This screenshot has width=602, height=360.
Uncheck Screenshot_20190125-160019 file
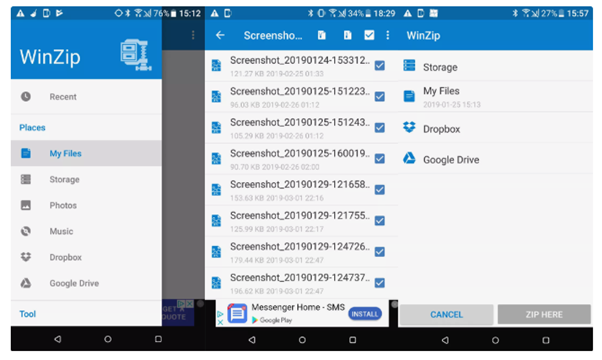click(x=380, y=159)
